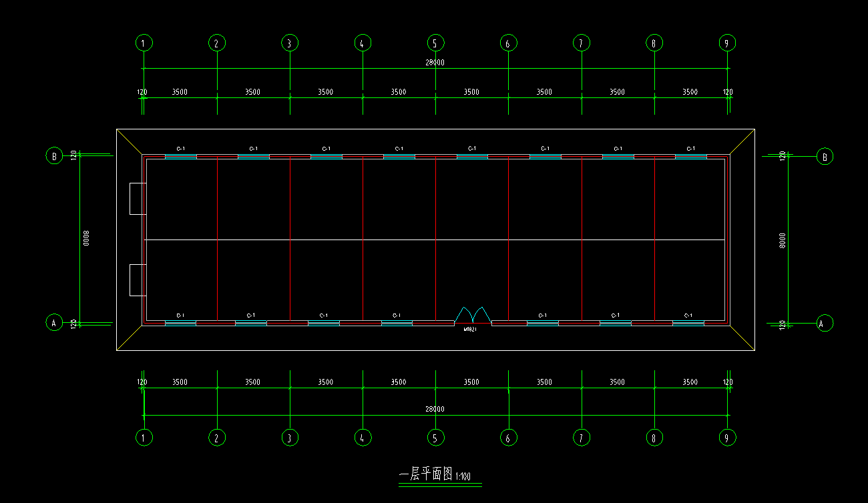Click C-1 window label on wall B between axes 5-6

pos(471,149)
